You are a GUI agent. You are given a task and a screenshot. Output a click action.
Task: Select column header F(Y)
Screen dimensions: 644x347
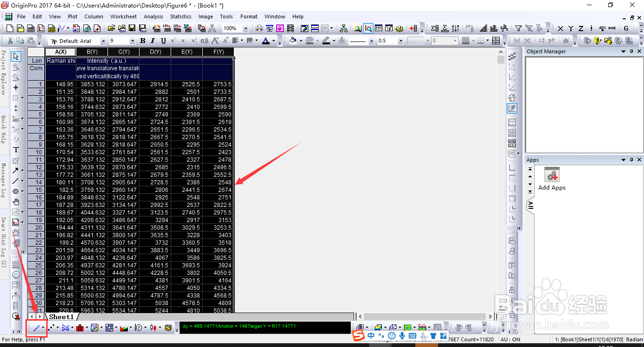click(218, 52)
